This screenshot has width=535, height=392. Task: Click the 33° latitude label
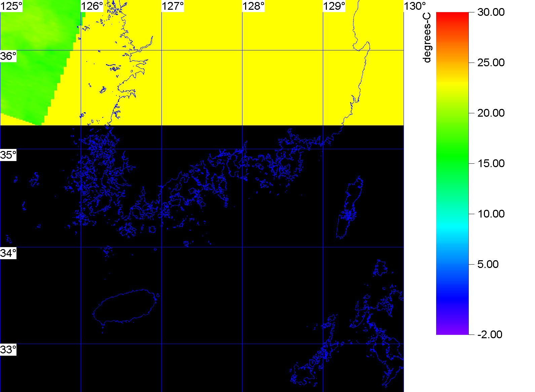pos(8,350)
